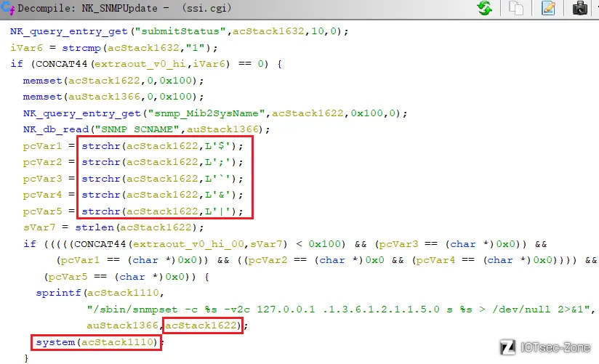This screenshot has height=364, width=599.
Task: Click strchr call searching for backtick
Action: pos(162,179)
